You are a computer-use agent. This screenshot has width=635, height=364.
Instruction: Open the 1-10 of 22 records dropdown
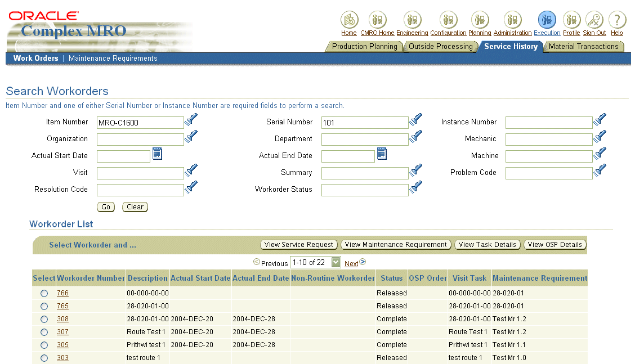coord(315,262)
